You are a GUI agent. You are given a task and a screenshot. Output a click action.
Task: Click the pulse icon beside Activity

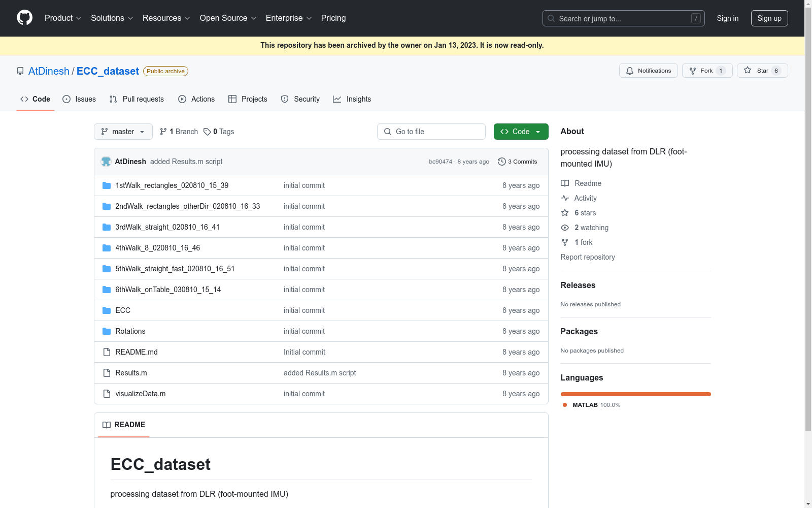tap(565, 198)
